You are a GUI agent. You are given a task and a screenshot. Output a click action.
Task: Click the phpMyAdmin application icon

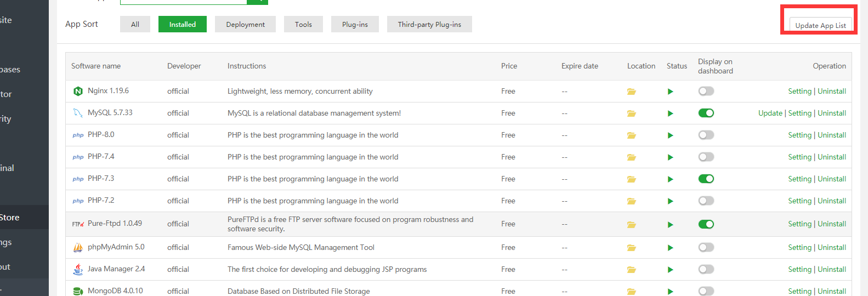(x=78, y=248)
